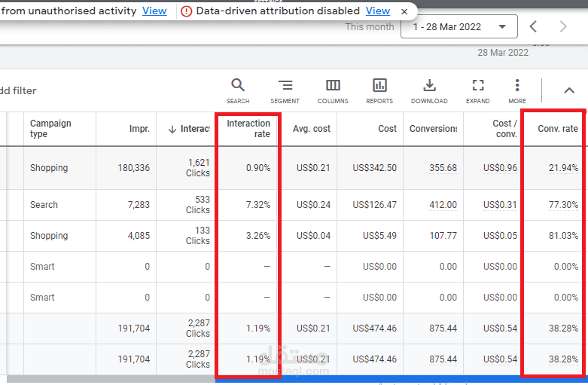Select the 180,336 impressions cell
This screenshot has height=385, width=588.
[x=133, y=168]
